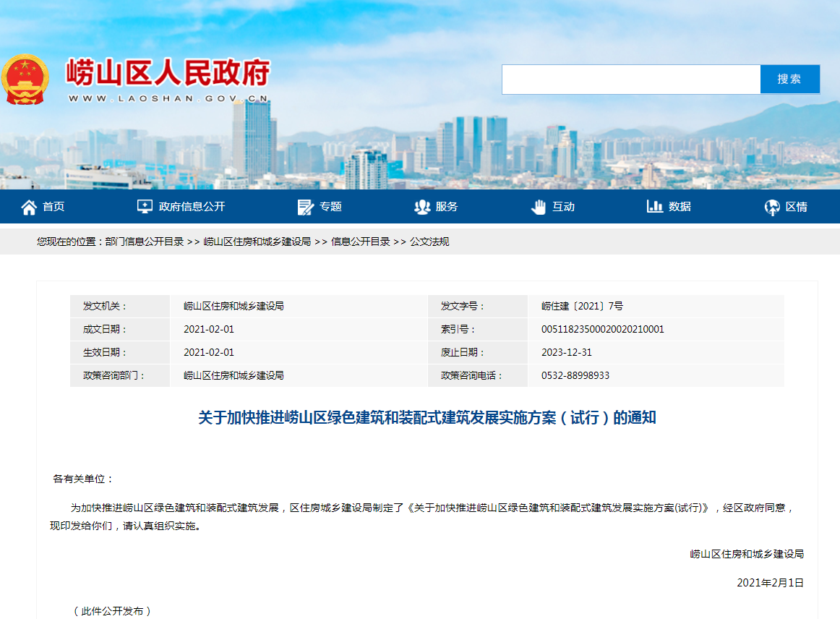
Task: Click the bar chart icon beside 数据
Action: coord(655,206)
